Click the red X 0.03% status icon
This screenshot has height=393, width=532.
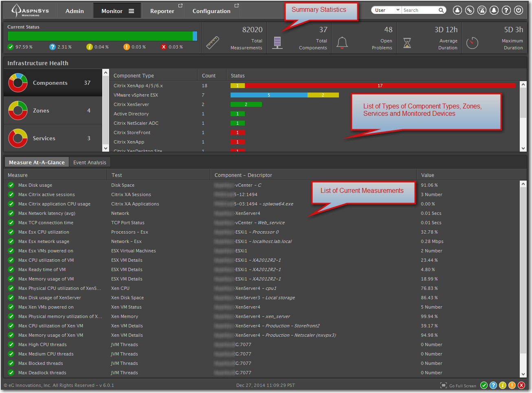point(164,47)
